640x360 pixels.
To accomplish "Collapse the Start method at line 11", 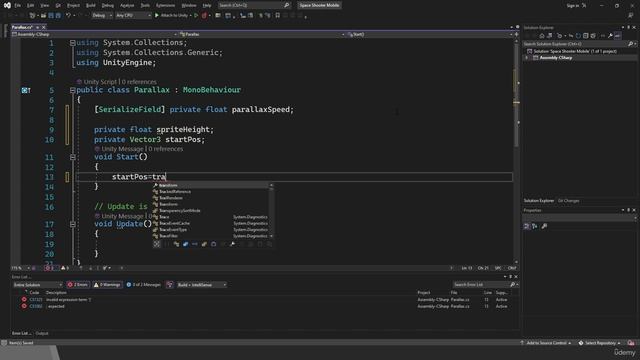I will coord(72,157).
